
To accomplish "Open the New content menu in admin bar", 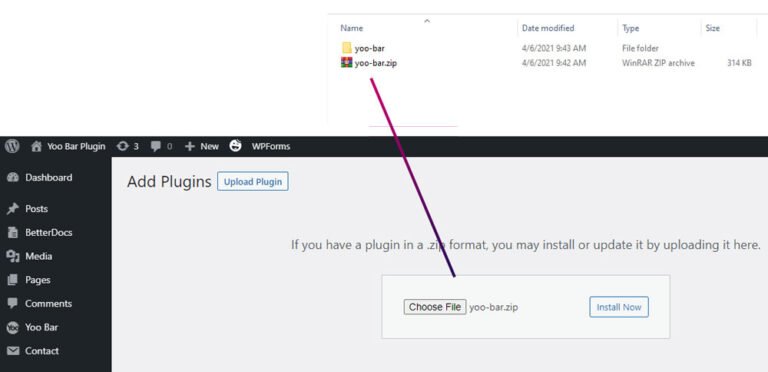I will tap(209, 146).
